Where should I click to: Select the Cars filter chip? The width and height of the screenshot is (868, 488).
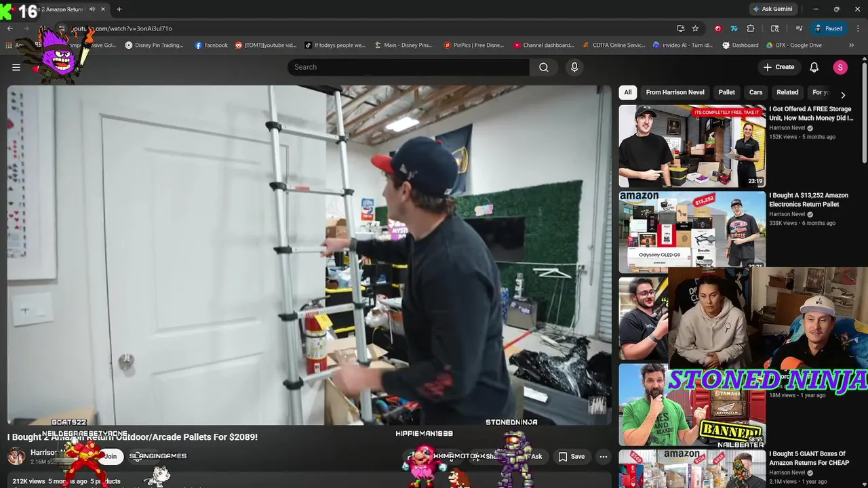[755, 92]
